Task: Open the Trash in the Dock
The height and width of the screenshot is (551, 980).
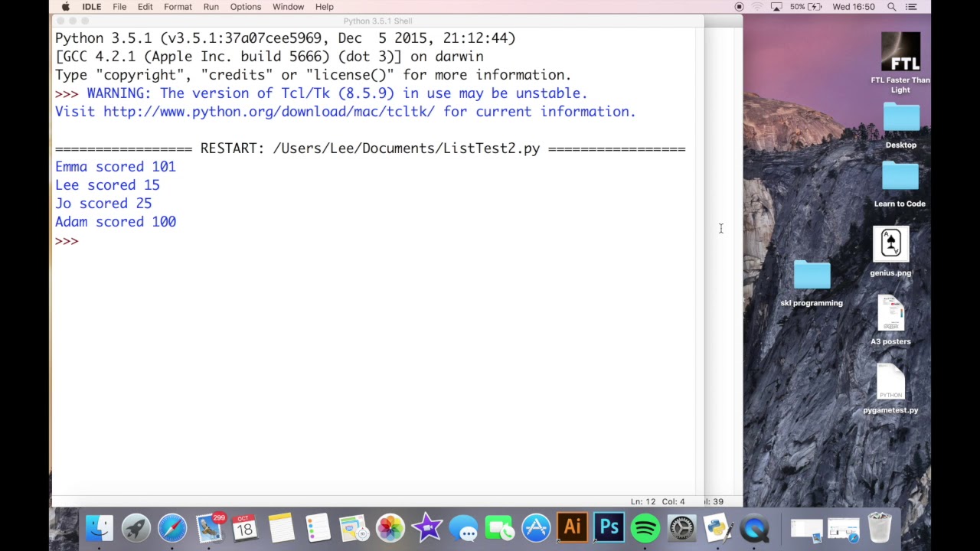Action: 880,528
